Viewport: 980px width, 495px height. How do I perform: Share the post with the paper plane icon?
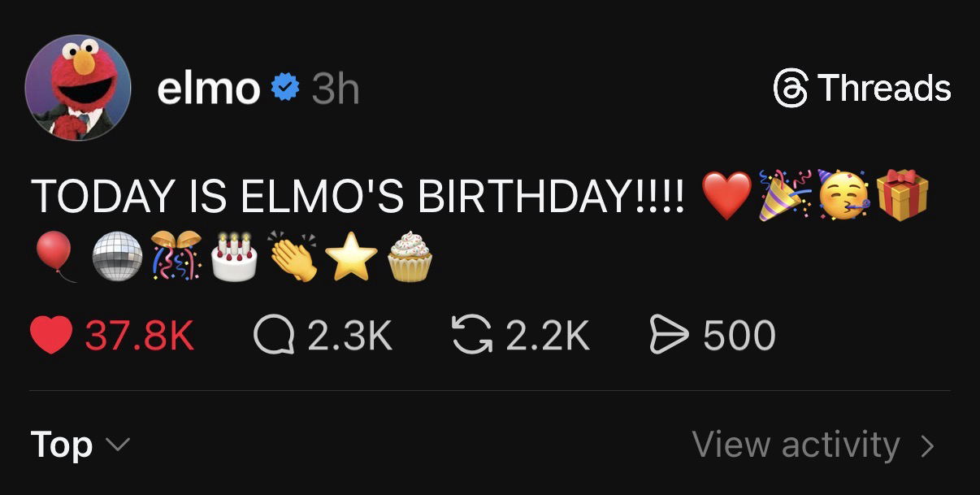pos(669,337)
